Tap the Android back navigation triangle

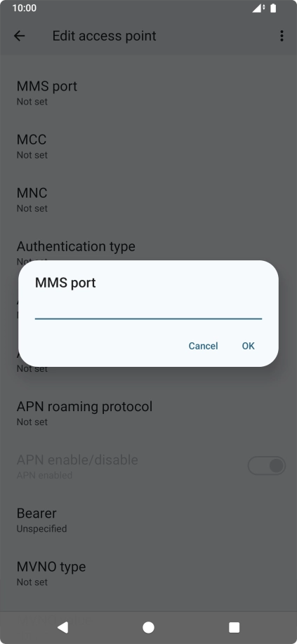pos(62,627)
